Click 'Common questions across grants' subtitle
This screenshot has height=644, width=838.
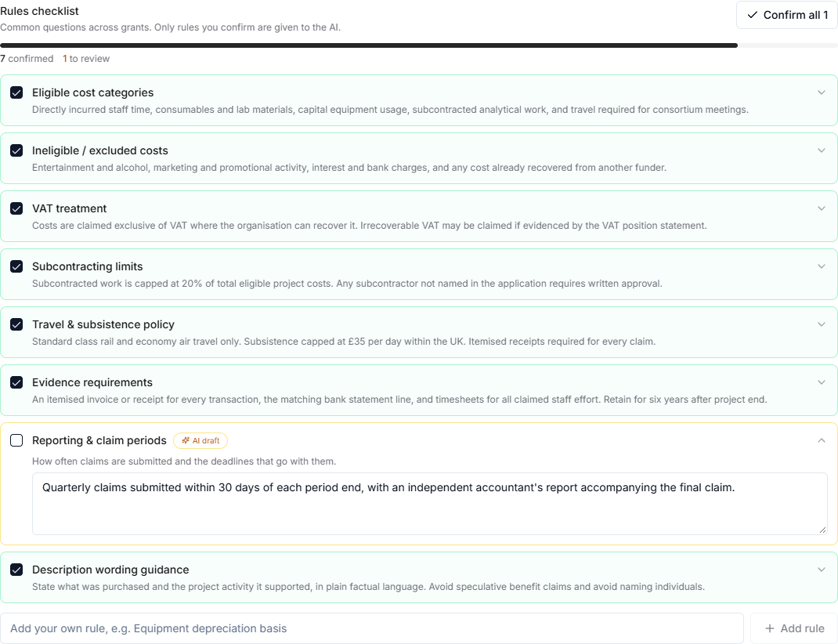[x=170, y=27]
